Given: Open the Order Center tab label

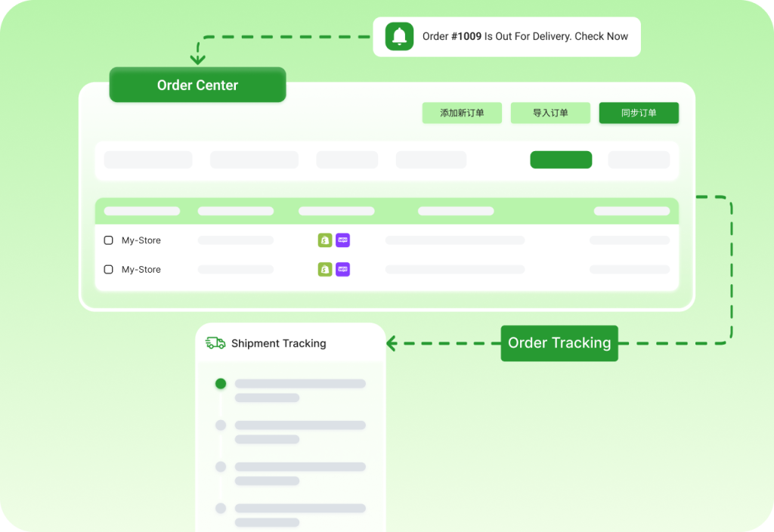Looking at the screenshot, I should click(197, 85).
